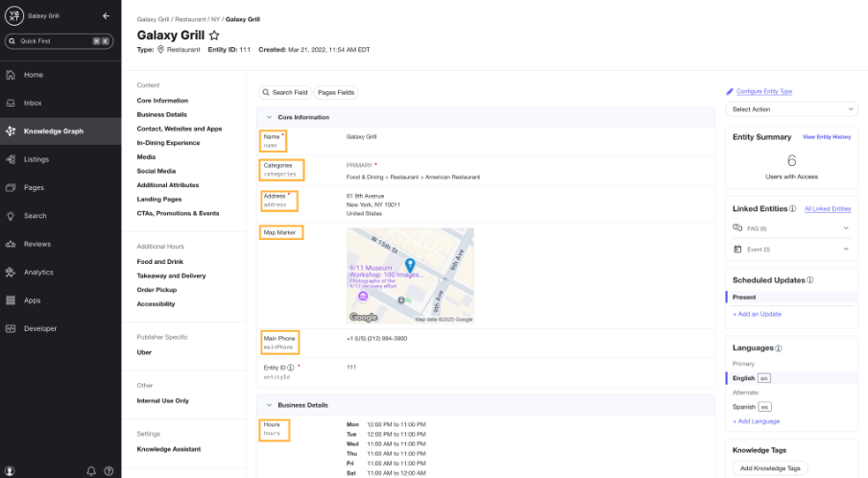Jump to Social Media content section

click(157, 171)
